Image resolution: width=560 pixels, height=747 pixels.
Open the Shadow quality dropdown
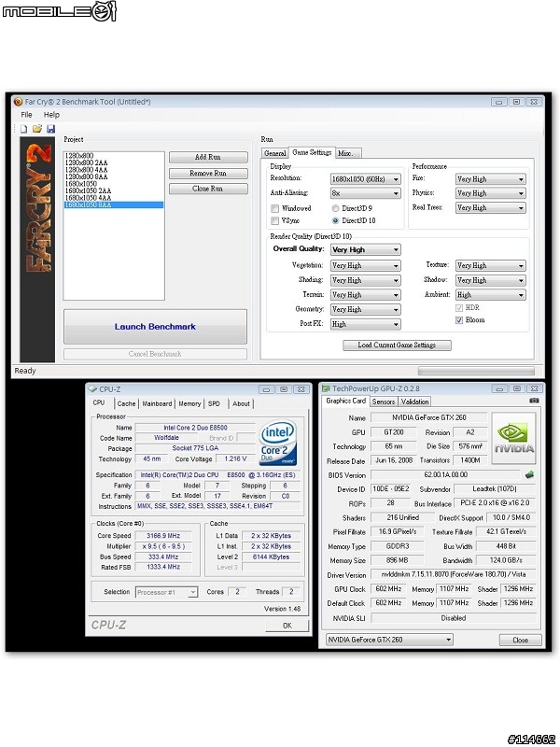tap(491, 281)
